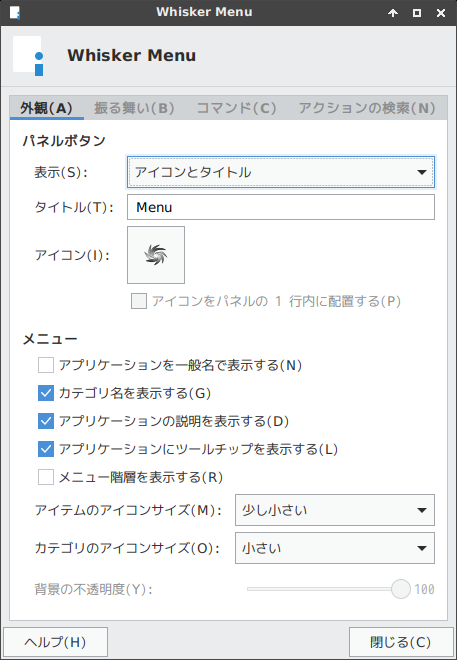457x660 pixels.
Task: Click the opacity value 100
Action: pos(424,589)
